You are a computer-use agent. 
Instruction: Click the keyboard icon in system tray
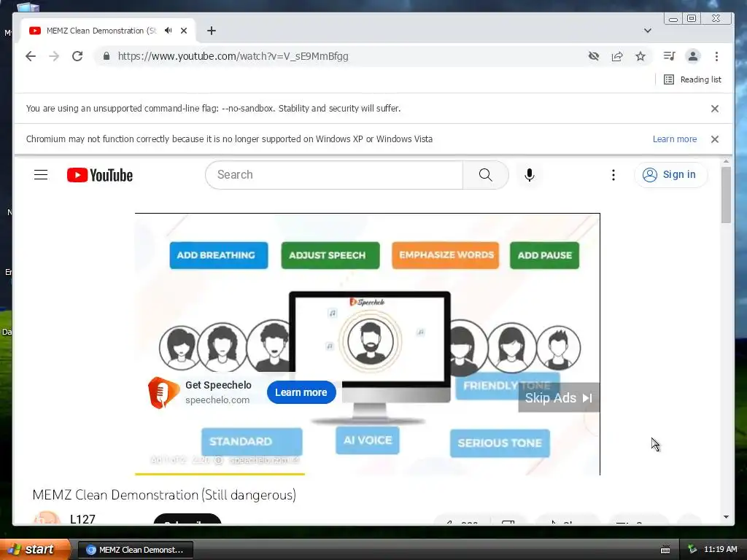pyautogui.click(x=665, y=550)
